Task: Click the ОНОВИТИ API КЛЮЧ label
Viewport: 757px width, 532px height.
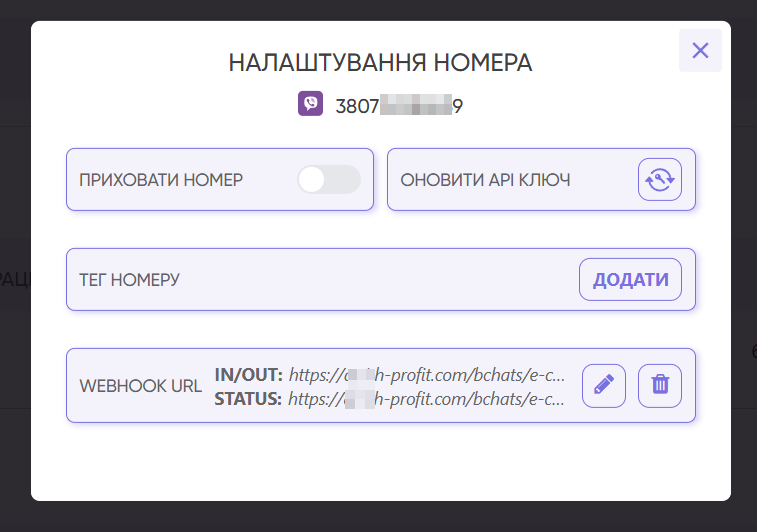Action: click(x=485, y=180)
